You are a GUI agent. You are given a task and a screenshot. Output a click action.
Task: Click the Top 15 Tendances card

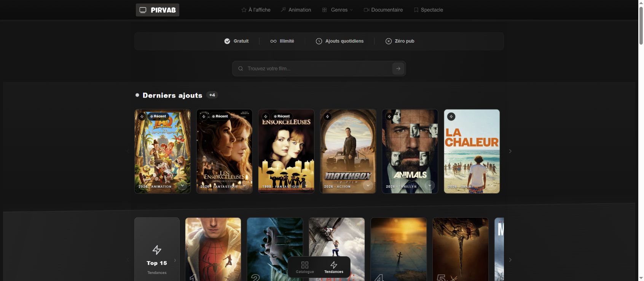(157, 249)
